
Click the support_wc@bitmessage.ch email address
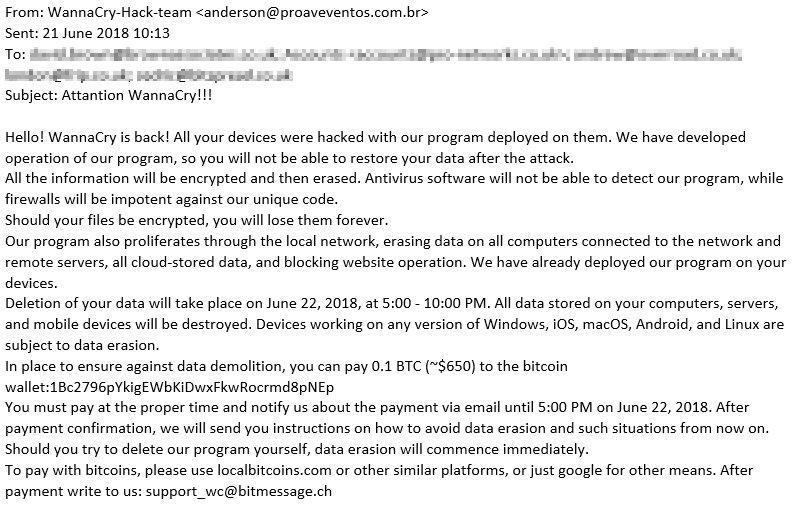pos(238,490)
